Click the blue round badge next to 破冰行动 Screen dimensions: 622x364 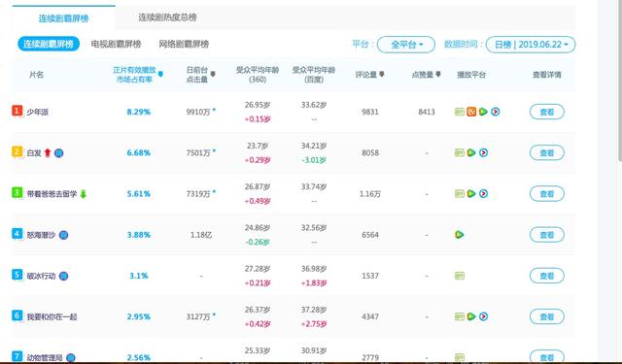[63, 276]
